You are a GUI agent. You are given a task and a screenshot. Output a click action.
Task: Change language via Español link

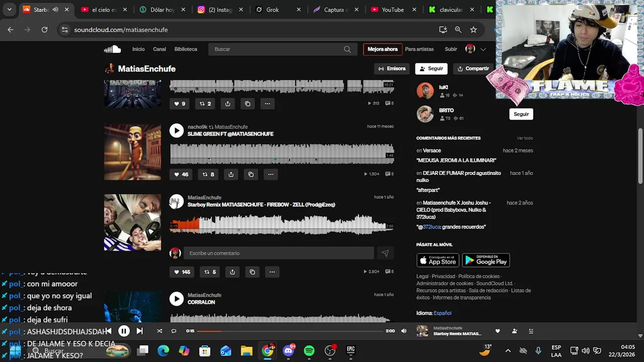click(443, 313)
